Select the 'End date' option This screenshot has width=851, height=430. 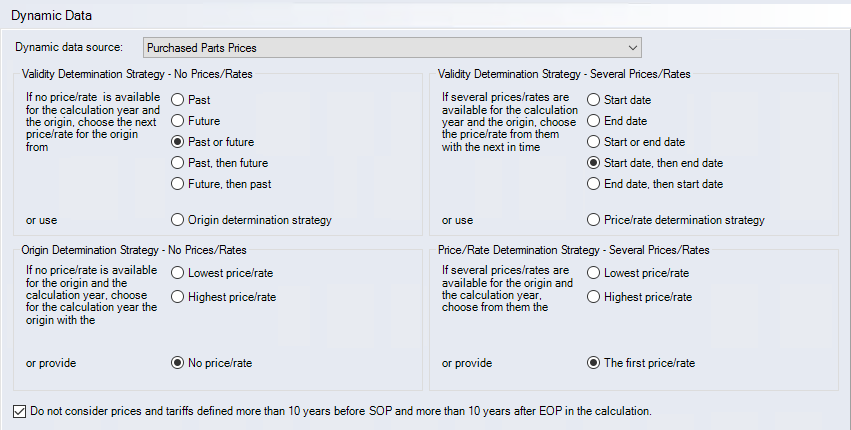pyautogui.click(x=594, y=121)
